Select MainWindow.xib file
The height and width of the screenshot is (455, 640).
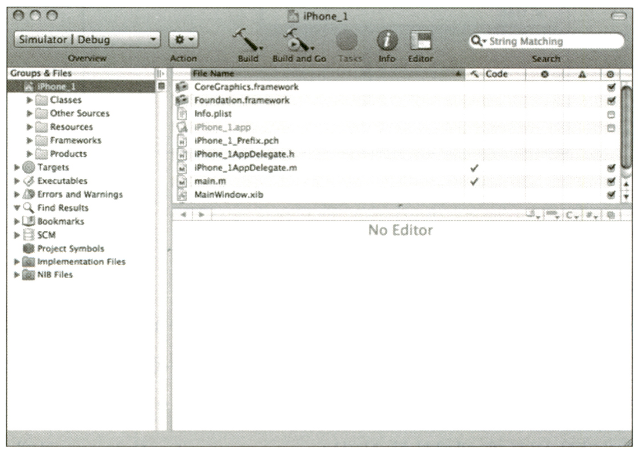coord(229,194)
